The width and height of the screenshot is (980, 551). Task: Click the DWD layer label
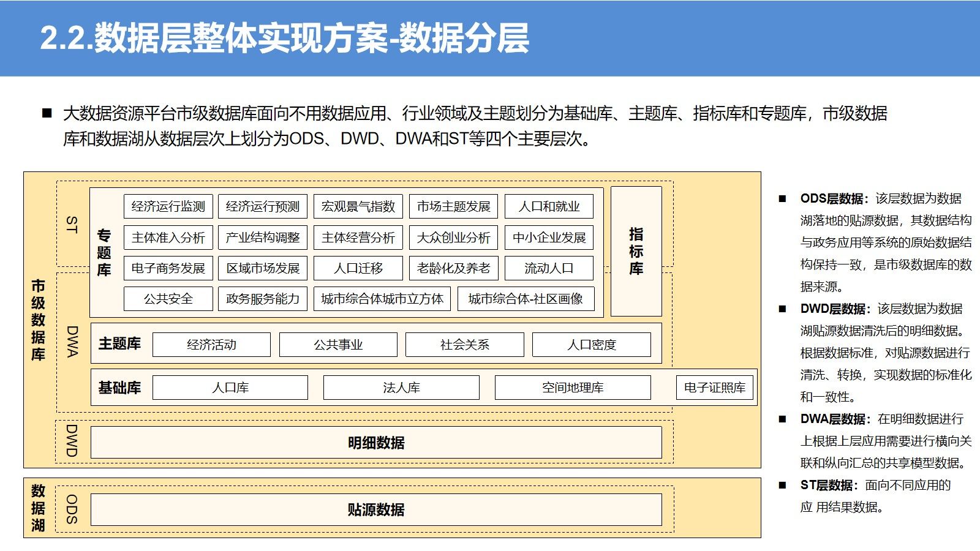tap(72, 440)
